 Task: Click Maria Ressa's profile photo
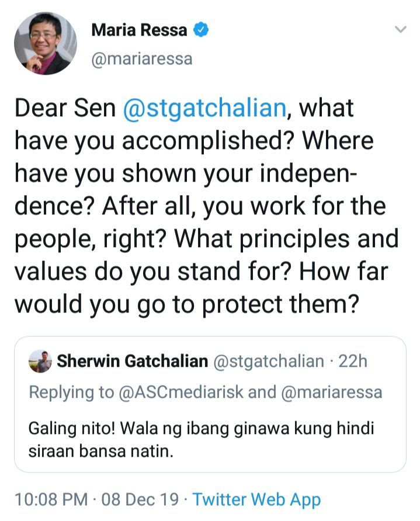coord(45,43)
